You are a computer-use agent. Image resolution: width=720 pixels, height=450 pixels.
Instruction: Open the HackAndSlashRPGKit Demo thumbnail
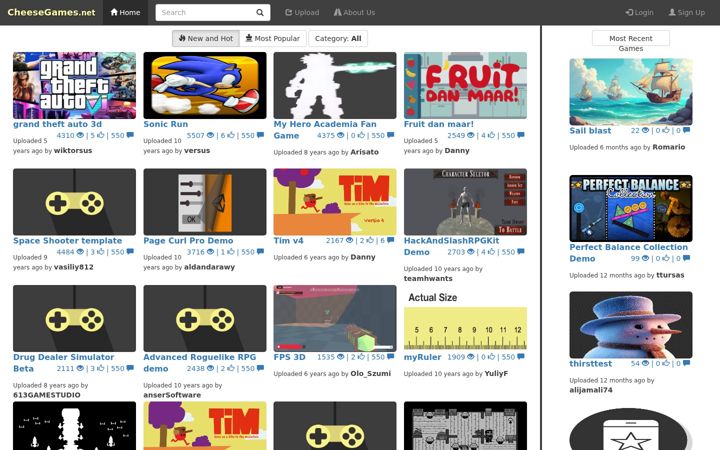(465, 202)
